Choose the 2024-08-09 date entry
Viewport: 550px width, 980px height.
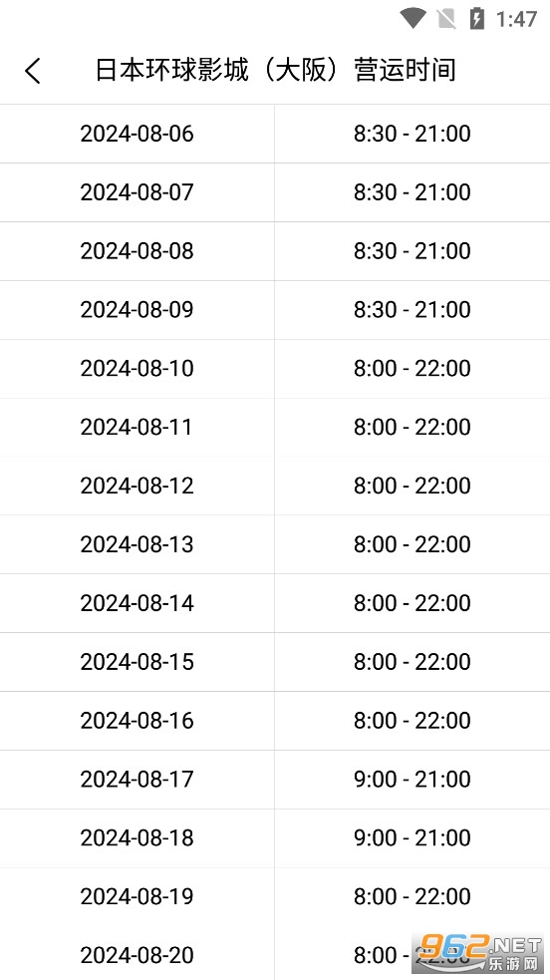tap(137, 310)
